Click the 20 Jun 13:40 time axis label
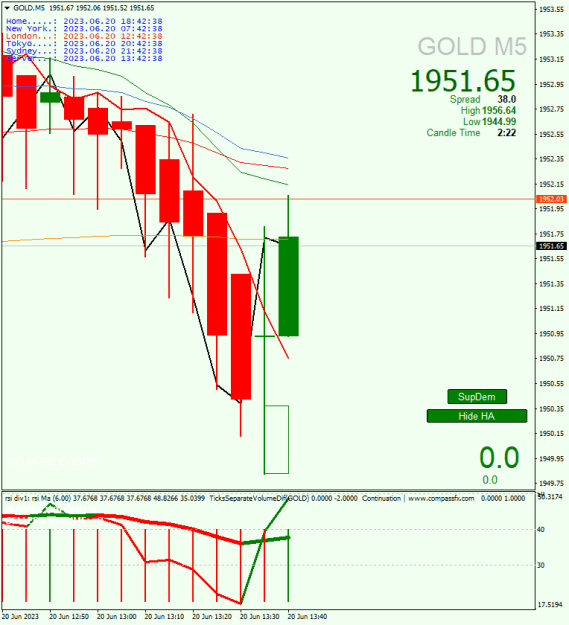Screen dimensions: 569x625 click(x=307, y=617)
